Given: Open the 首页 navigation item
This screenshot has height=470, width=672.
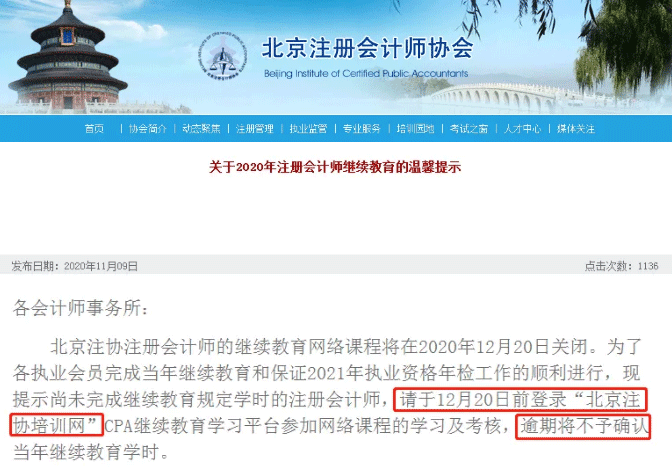Looking at the screenshot, I should coord(94,129).
